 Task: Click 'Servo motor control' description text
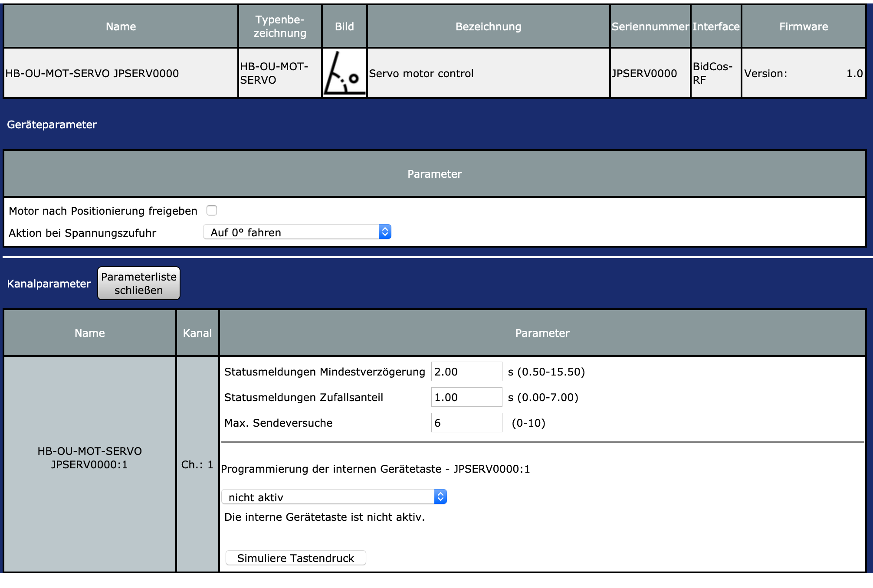coord(421,73)
